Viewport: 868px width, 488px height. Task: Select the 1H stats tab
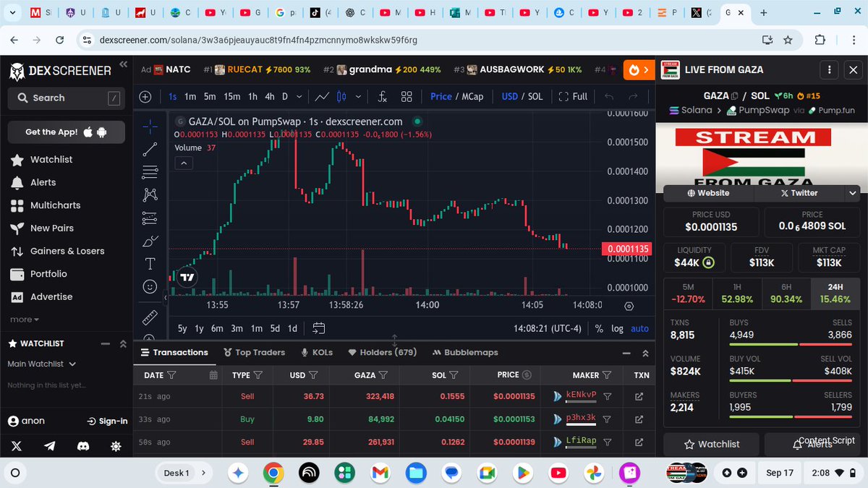click(737, 294)
